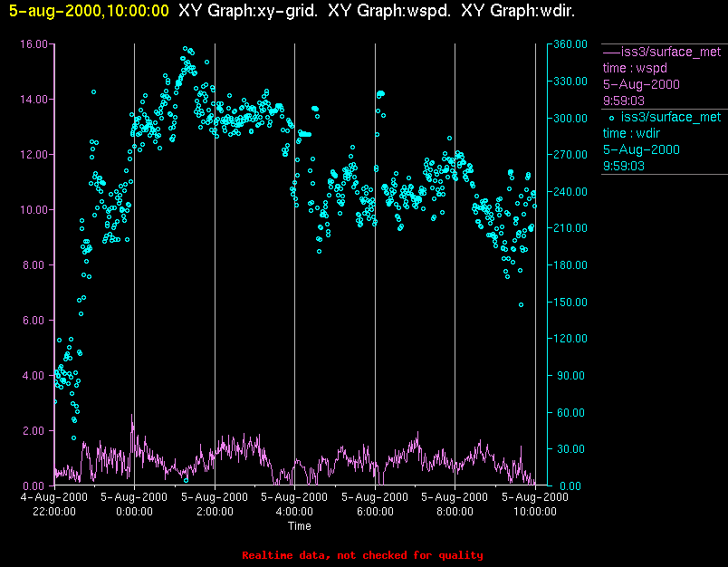Click the left axis value 10.00

[34, 210]
